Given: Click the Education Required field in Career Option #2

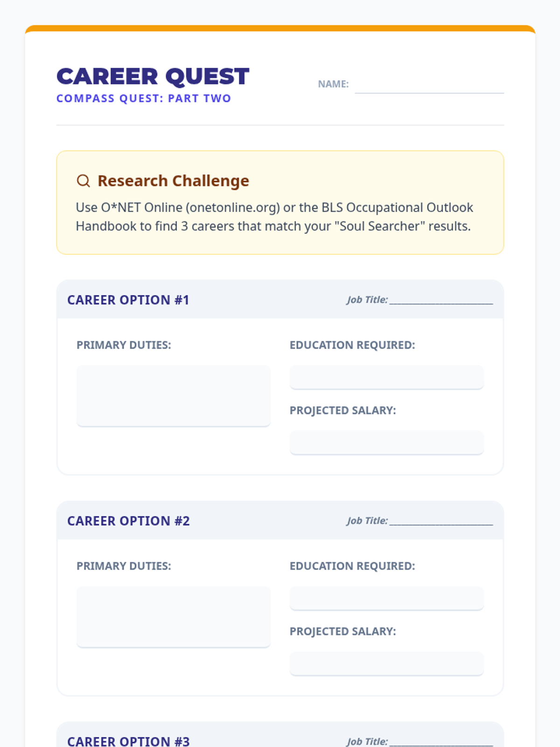Looking at the screenshot, I should [386, 598].
